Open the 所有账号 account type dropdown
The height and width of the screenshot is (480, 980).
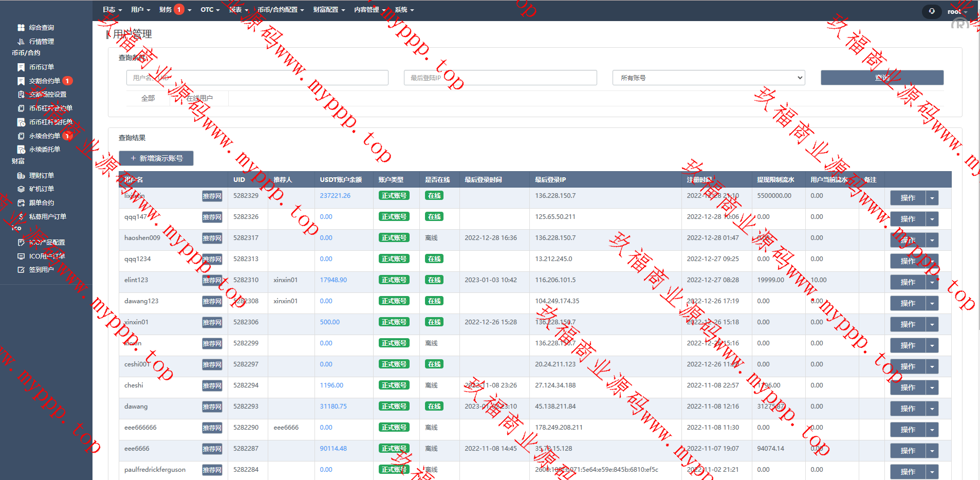(708, 78)
